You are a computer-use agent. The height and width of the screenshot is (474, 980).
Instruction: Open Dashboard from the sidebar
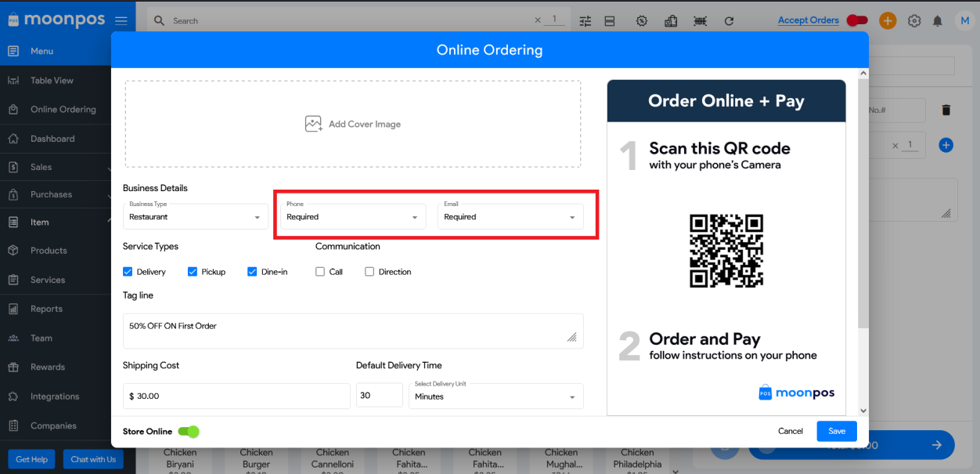pyautogui.click(x=52, y=139)
